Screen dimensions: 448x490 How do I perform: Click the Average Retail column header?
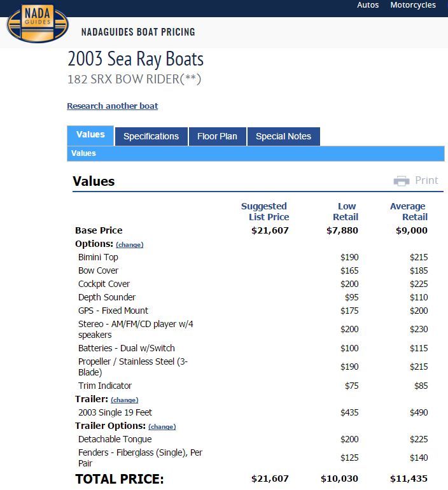[x=409, y=211]
